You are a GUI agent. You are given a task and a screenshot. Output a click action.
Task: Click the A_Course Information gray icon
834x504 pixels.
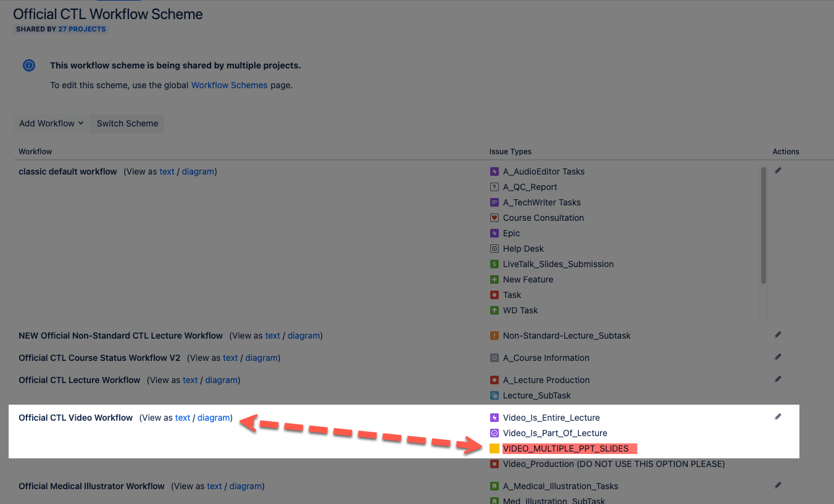click(x=494, y=358)
